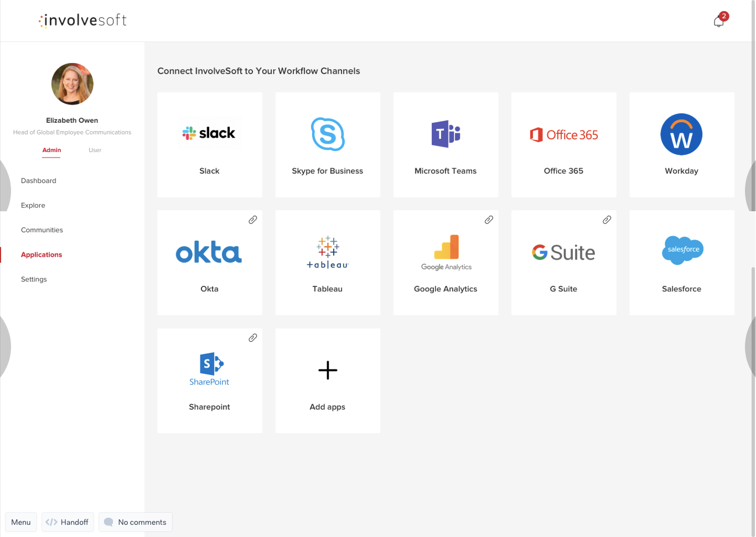Open the notifications bell icon
Screen dimensions: 756x537
(x=718, y=22)
